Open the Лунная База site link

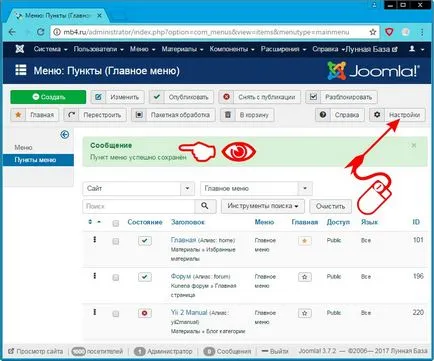(371, 49)
